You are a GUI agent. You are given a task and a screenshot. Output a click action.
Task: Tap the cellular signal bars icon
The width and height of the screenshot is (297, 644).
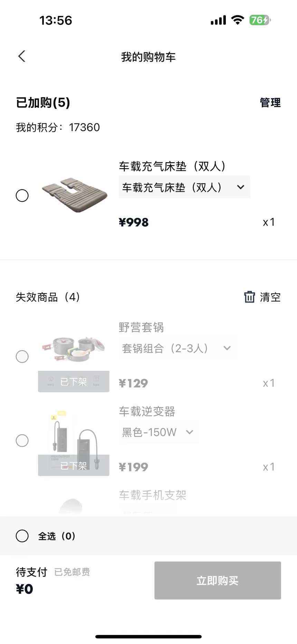(218, 20)
